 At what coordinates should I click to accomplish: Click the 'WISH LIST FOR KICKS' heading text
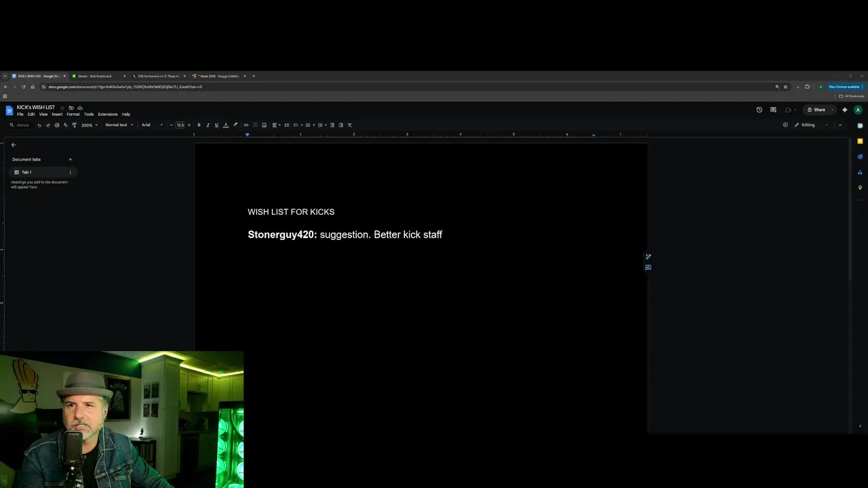coord(291,212)
